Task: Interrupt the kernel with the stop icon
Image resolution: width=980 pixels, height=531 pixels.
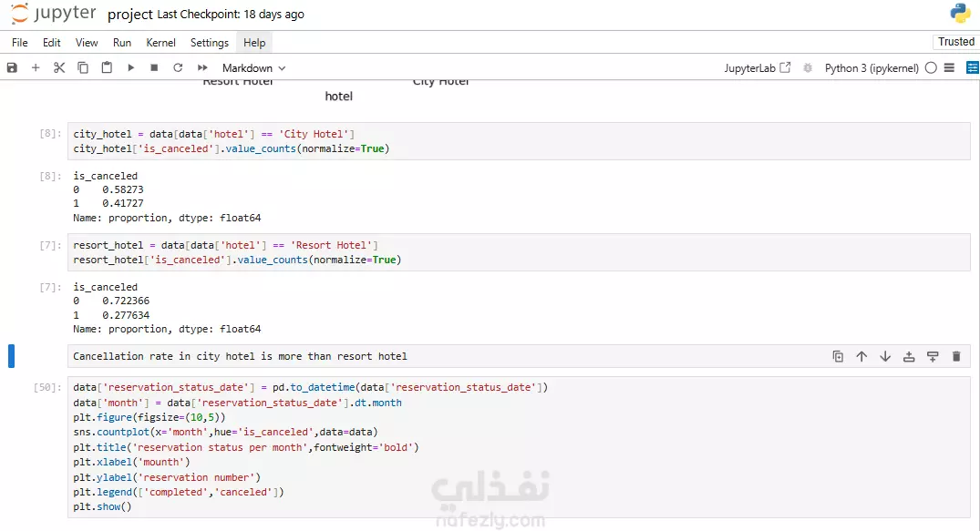Action: (x=154, y=67)
